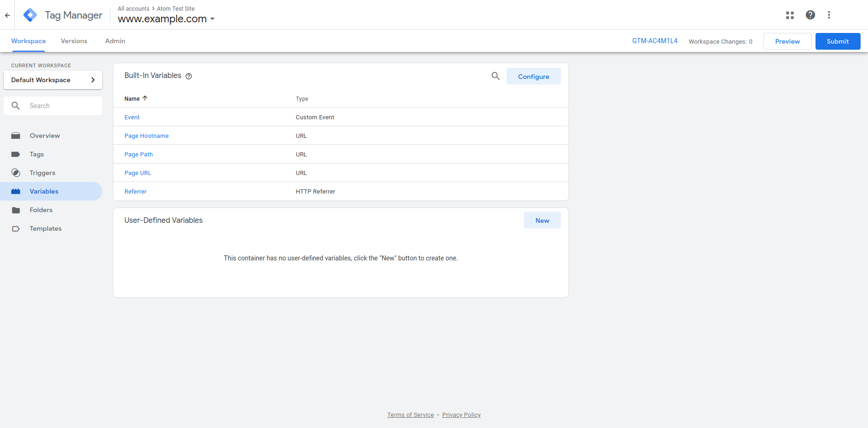Click Configure for Built-In Variables
The height and width of the screenshot is (428, 868).
point(533,77)
